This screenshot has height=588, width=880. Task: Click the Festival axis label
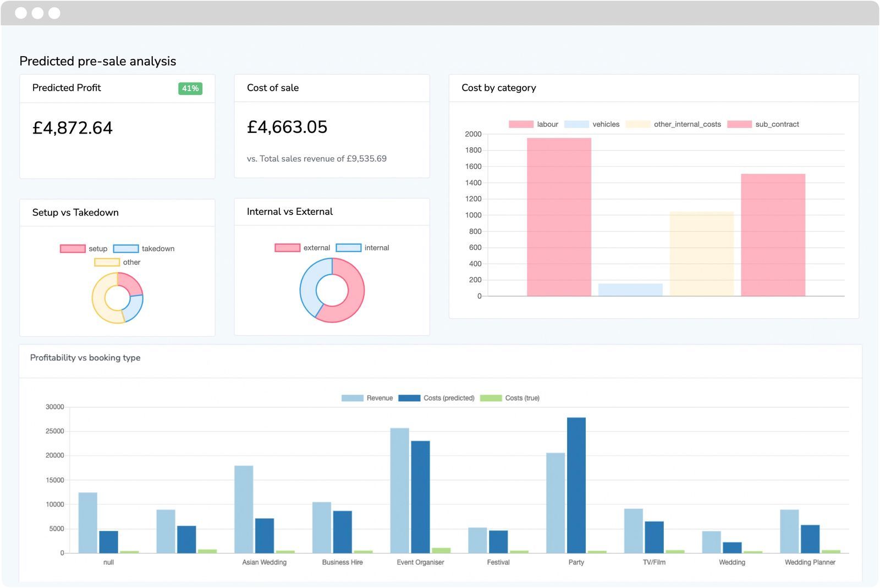click(498, 562)
